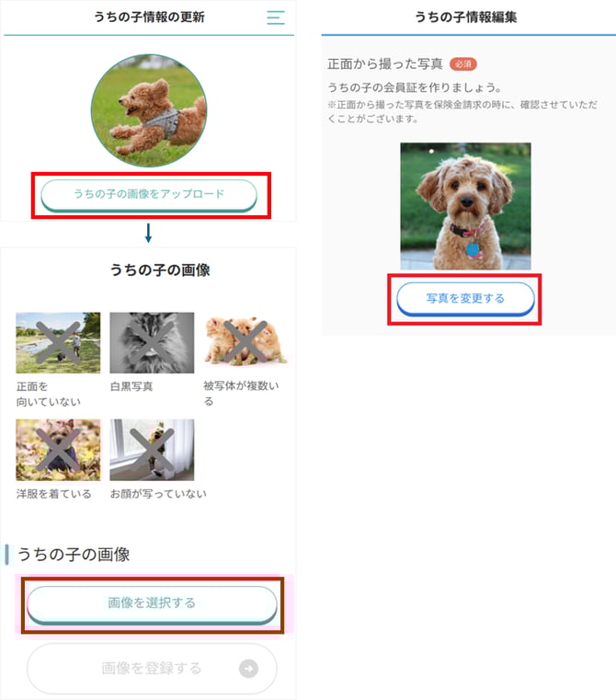The width and height of the screenshot is (616, 700).
Task: Click the うちの子情報の更新 header title
Action: click(x=149, y=17)
